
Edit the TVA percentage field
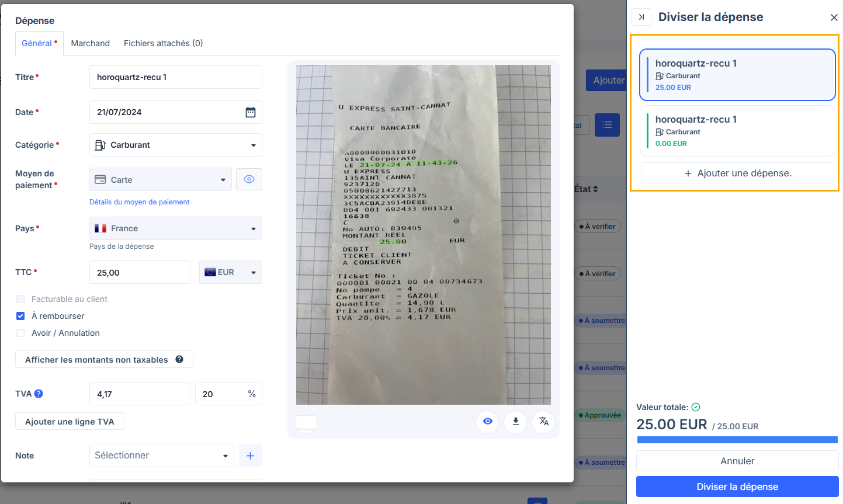[228, 394]
